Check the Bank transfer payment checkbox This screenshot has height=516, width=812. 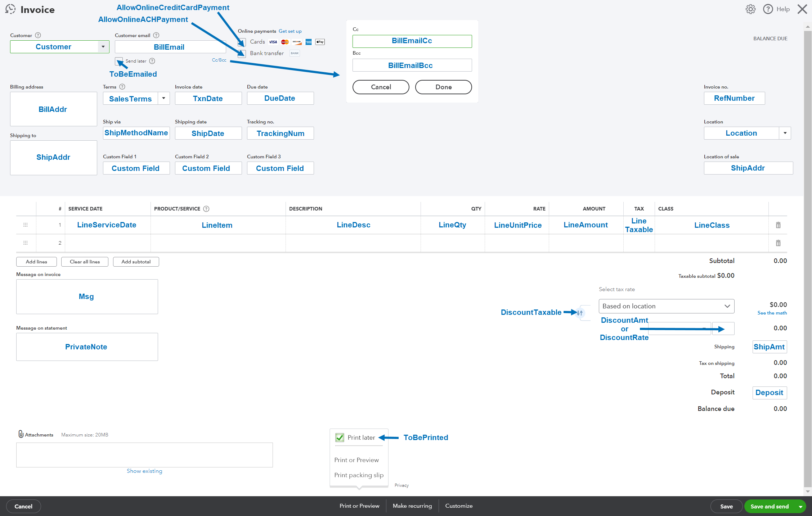click(x=241, y=53)
